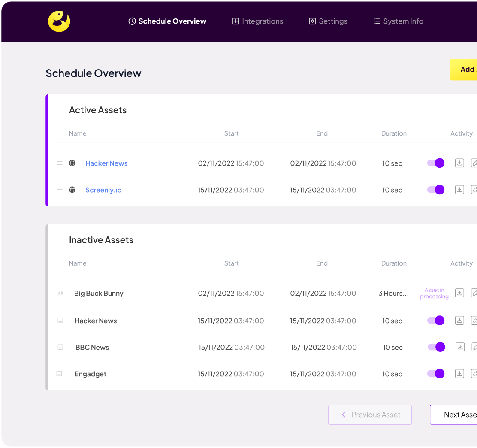Viewport: 477px width, 448px height.
Task: Edit the active Hacker News asset
Action: (x=474, y=163)
